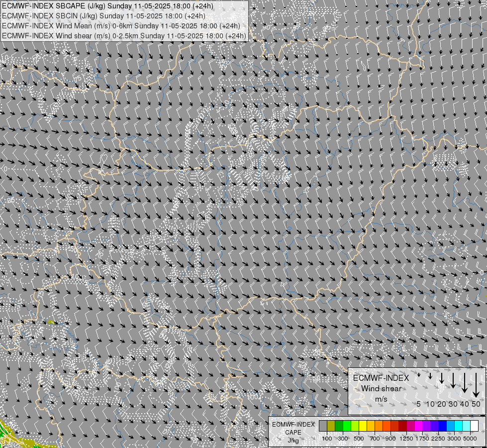Click the 500 tick label on CAPE scale

359,439
